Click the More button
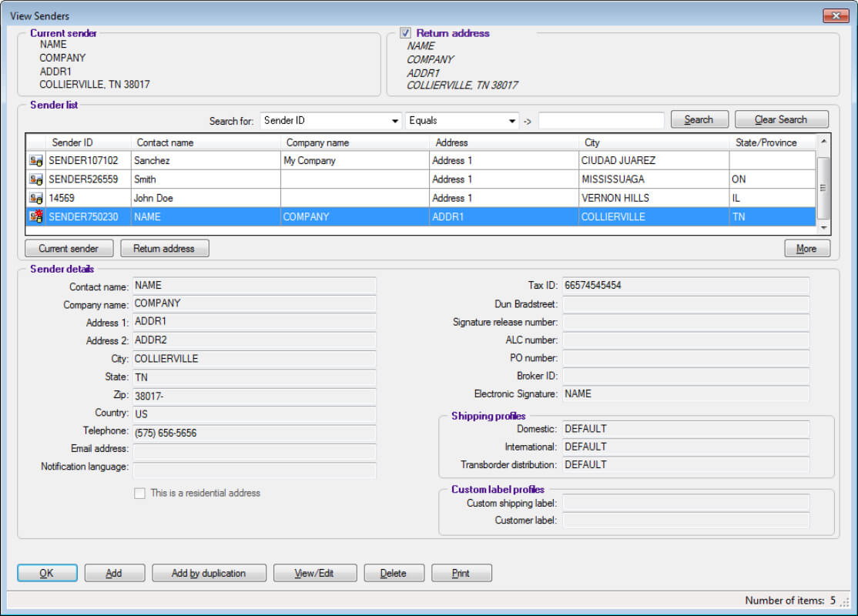 (806, 249)
